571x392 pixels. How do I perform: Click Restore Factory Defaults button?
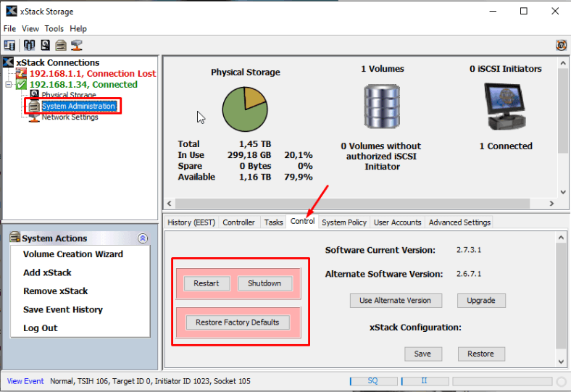tap(238, 322)
